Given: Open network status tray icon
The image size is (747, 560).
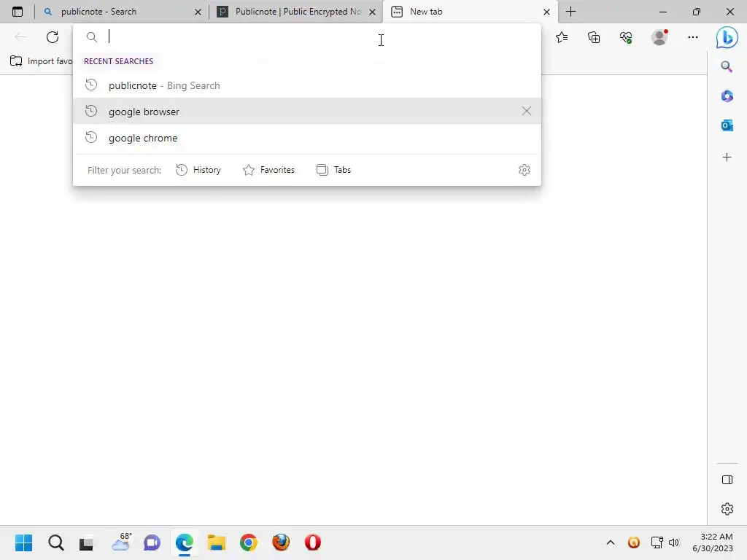Looking at the screenshot, I should (657, 542).
